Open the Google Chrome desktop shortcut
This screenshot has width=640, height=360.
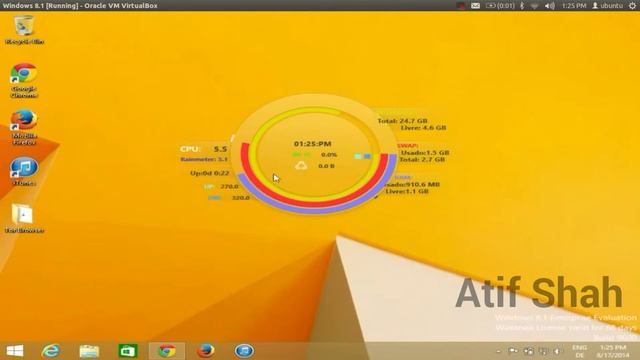click(x=24, y=80)
